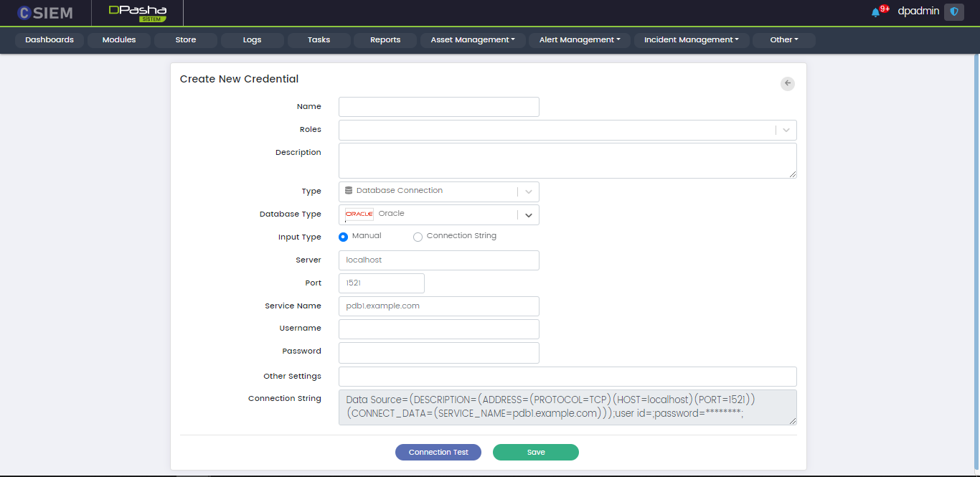
Task: Click the Description text area
Action: tap(567, 160)
